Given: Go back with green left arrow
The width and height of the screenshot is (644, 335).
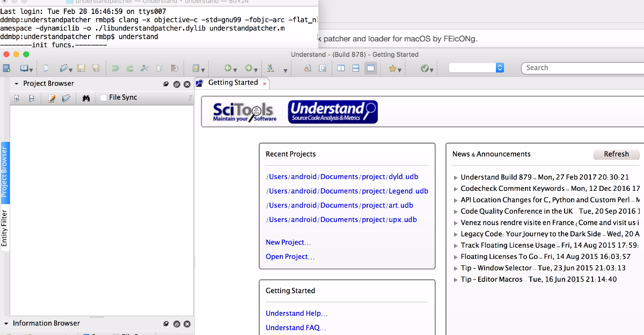Looking at the screenshot, I should 228,68.
